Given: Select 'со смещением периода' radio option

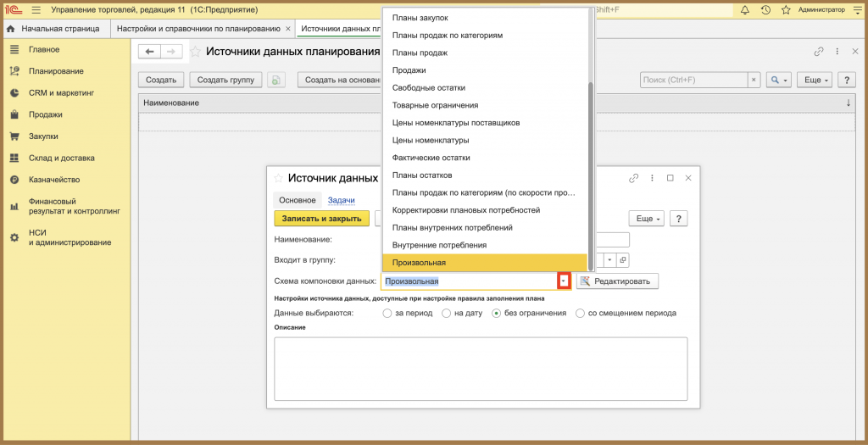Looking at the screenshot, I should click(x=626, y=313).
